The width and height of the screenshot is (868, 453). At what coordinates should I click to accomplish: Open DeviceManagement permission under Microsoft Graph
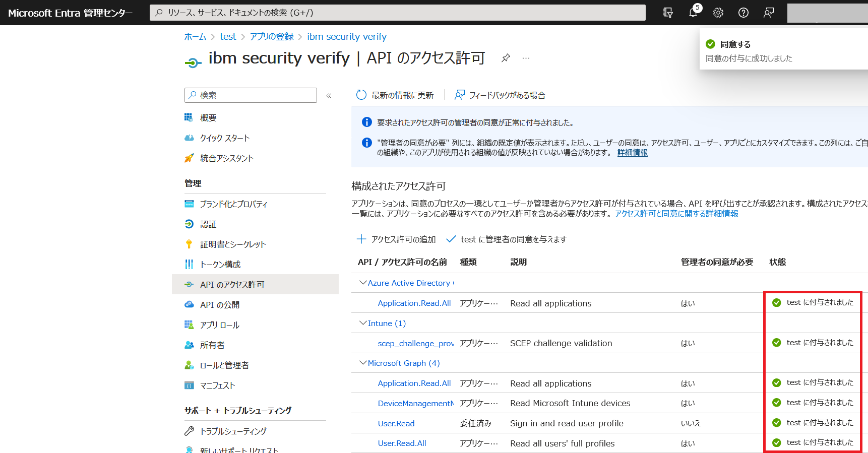pyautogui.click(x=416, y=403)
